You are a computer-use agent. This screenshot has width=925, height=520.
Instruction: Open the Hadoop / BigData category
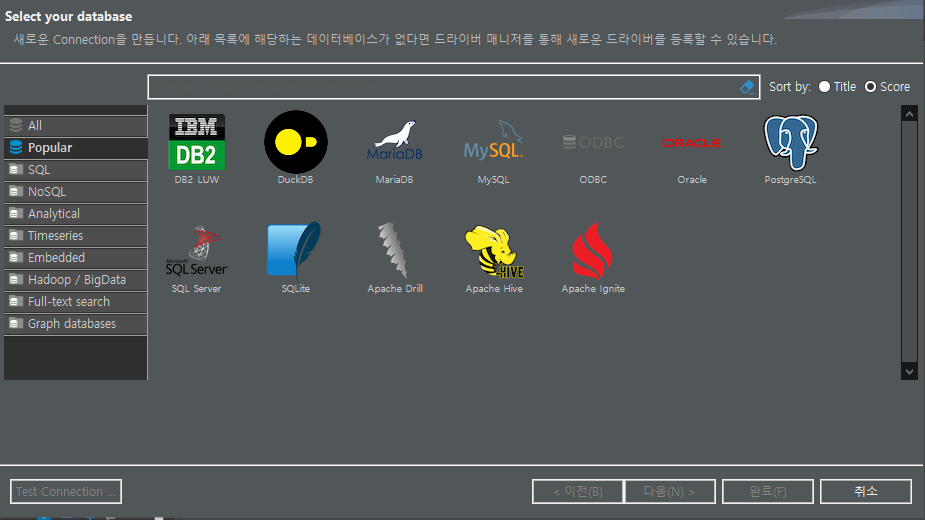(x=76, y=280)
